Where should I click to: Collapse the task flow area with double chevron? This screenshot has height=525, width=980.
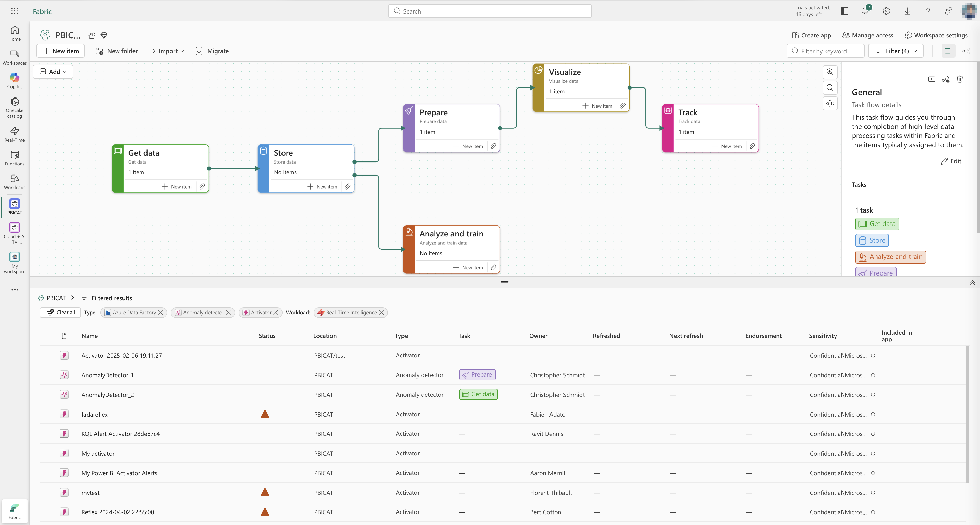point(972,282)
